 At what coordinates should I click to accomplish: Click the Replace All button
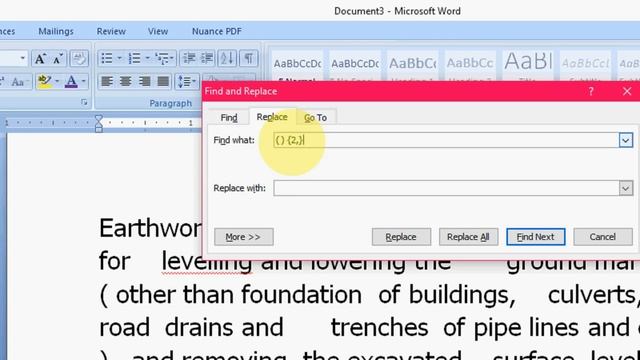[468, 237]
